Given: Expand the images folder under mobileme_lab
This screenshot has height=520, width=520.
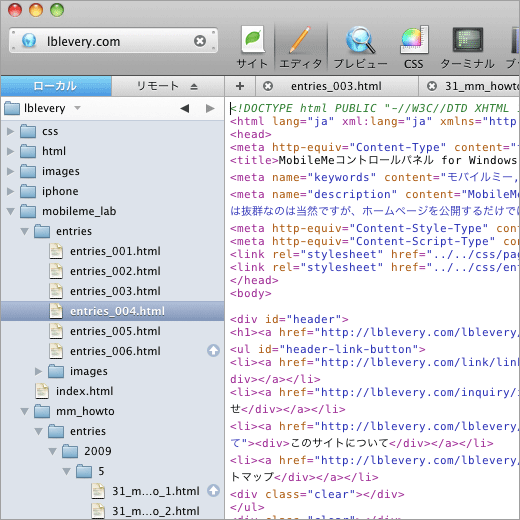Looking at the screenshot, I should (39, 371).
